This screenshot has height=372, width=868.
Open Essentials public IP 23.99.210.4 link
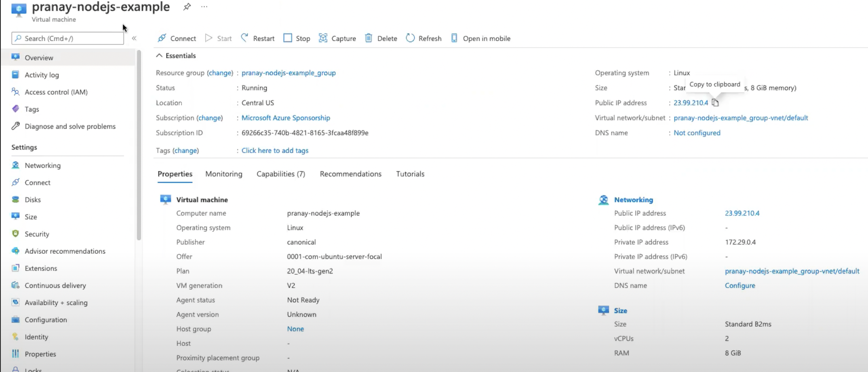[x=691, y=103]
